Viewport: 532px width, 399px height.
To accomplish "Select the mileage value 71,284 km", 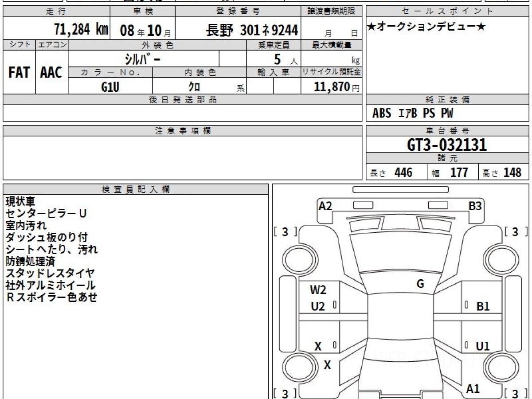I will (x=81, y=29).
